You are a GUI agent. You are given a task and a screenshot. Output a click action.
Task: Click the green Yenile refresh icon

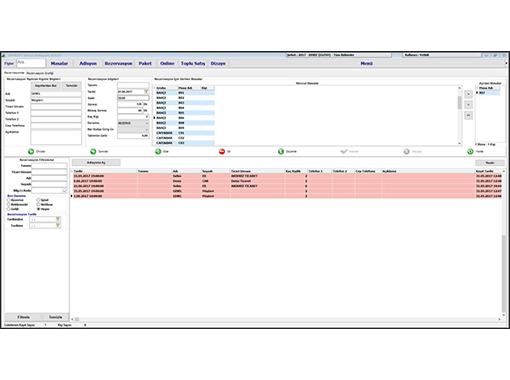tap(470, 152)
